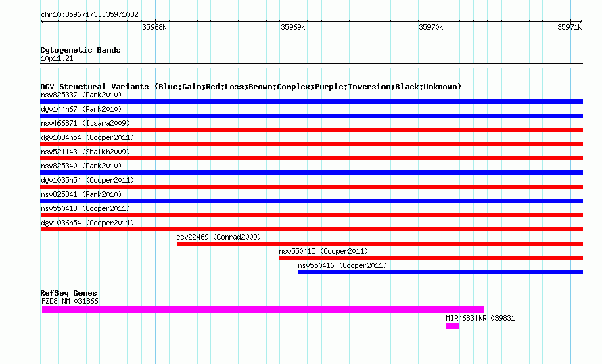Click the dgv144n67 (Park2010) label
Image resolution: width=602 pixels, height=364 pixels.
(x=81, y=109)
